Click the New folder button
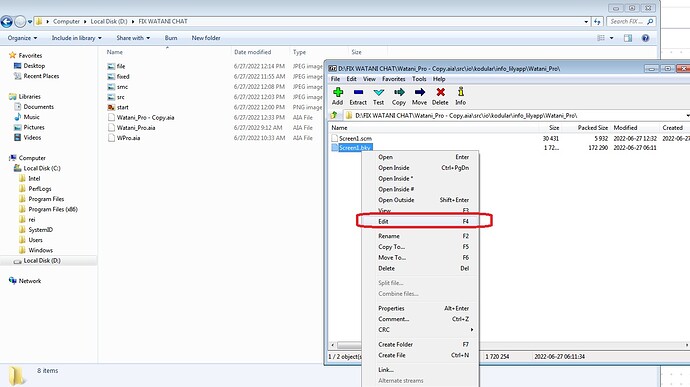The image size is (690, 387). click(206, 38)
